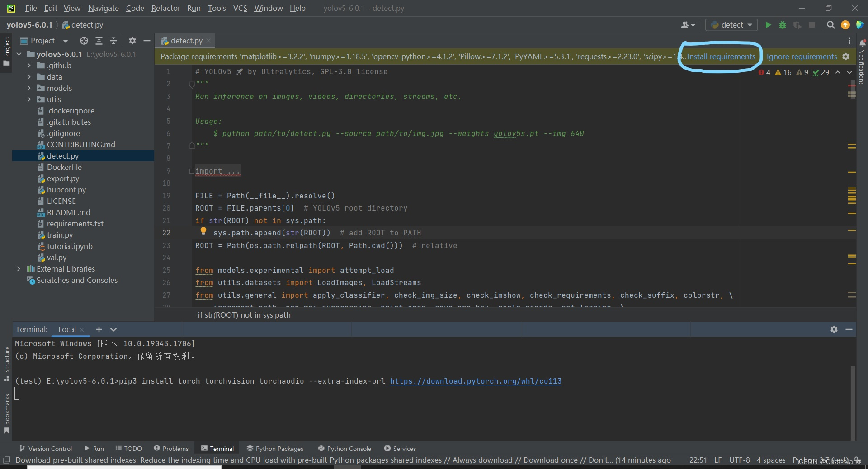Start debugging with the bug icon
868x469 pixels.
[x=783, y=25]
